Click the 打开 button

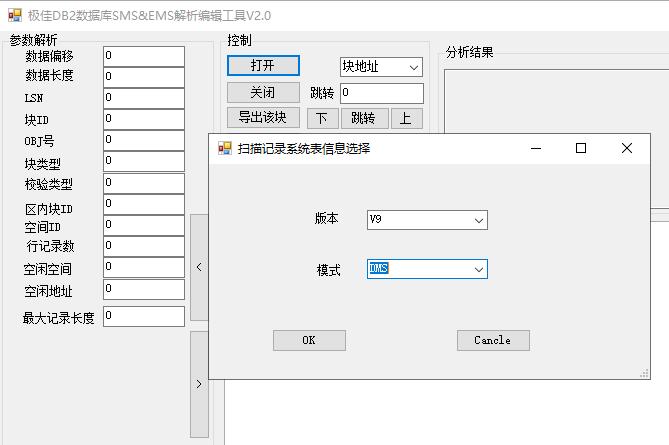click(263, 65)
